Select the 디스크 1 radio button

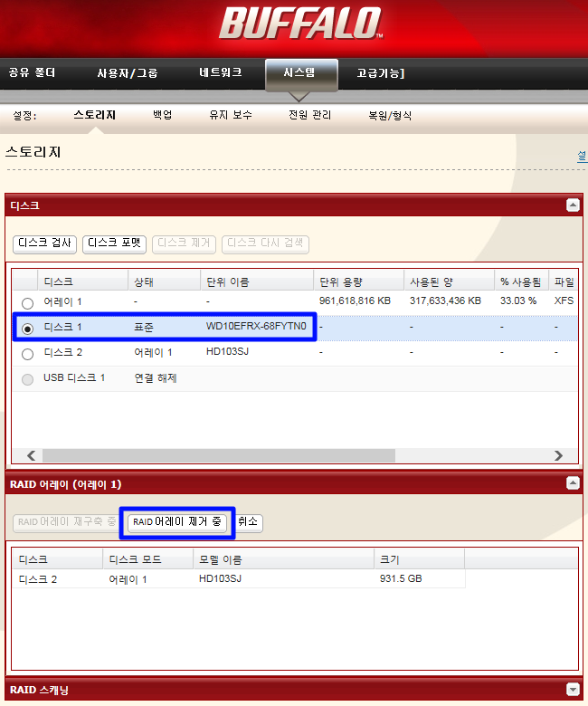click(x=27, y=329)
